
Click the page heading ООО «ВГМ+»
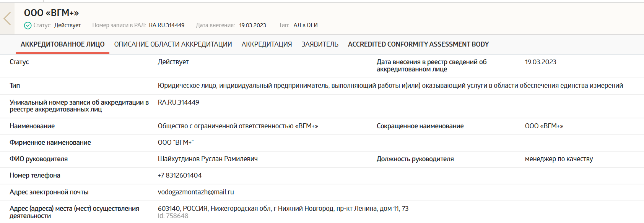(51, 13)
